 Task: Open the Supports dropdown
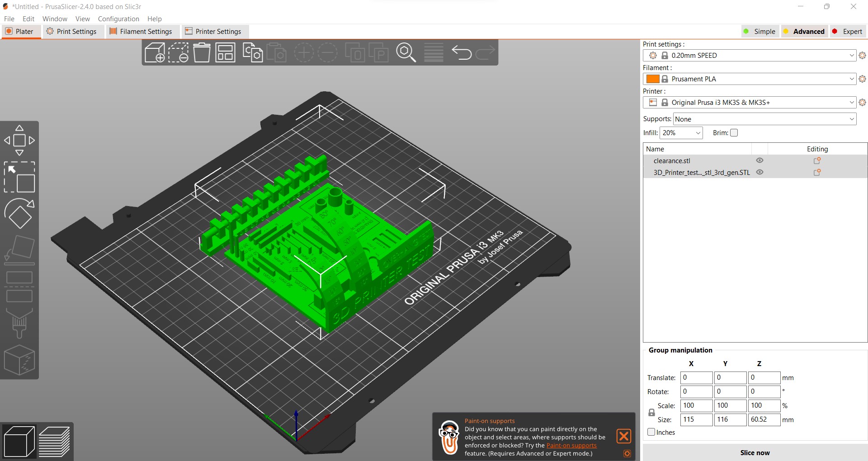(764, 119)
